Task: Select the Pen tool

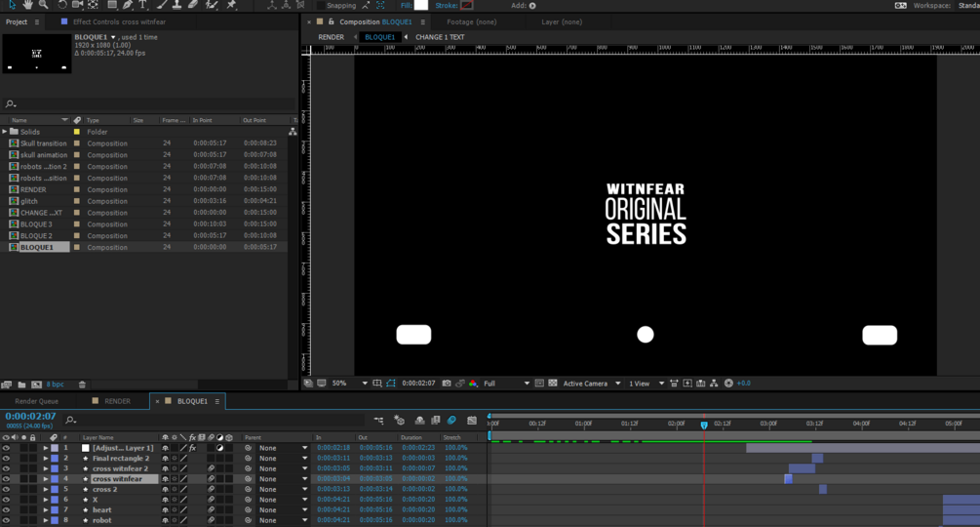Action: click(128, 4)
